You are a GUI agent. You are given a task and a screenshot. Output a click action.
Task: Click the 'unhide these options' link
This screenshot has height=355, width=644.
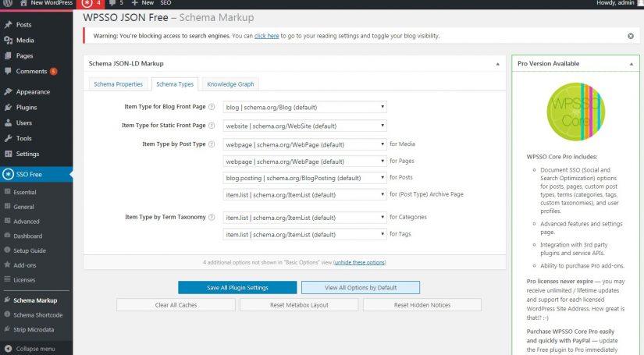(x=360, y=262)
